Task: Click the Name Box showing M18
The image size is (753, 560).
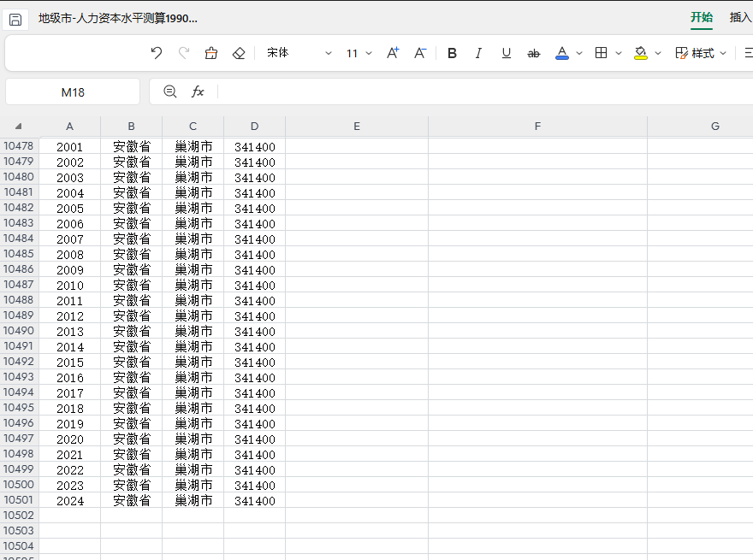Action: (x=73, y=91)
